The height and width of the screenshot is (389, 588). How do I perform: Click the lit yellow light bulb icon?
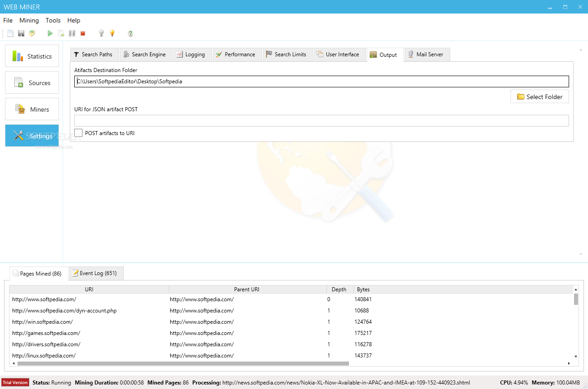coord(112,33)
